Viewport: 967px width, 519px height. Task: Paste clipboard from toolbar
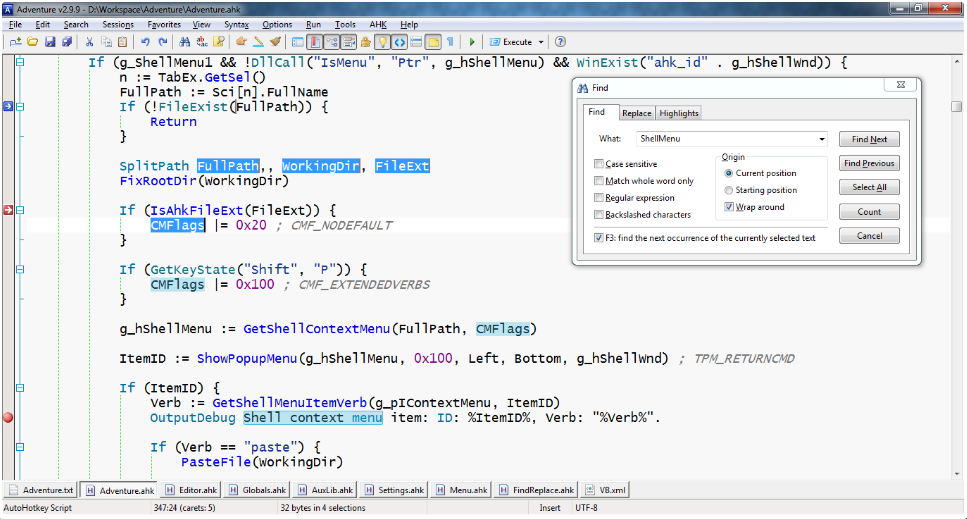[123, 42]
